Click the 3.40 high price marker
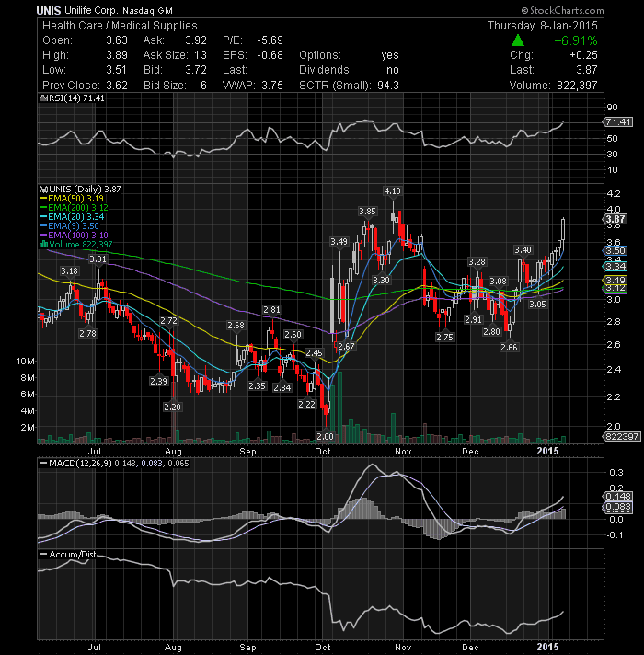Screen dimensions: 644x655 (x=523, y=250)
